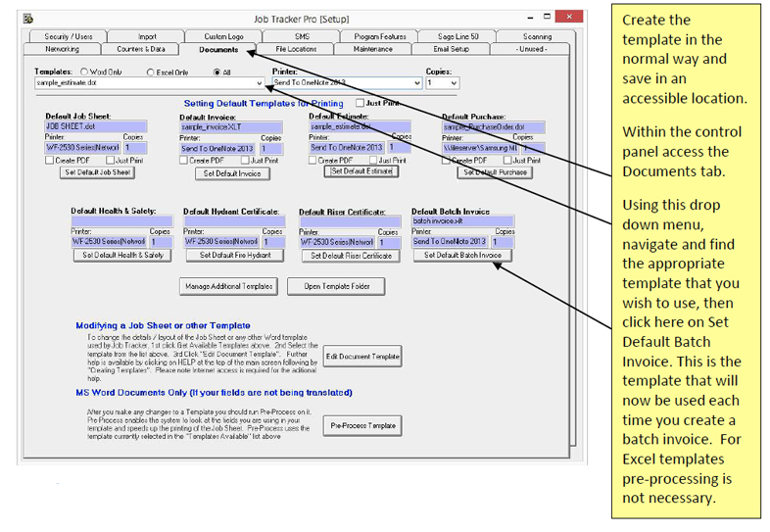Click the Default Health & Safety template field
Screen dimensions: 770x532
point(121,221)
